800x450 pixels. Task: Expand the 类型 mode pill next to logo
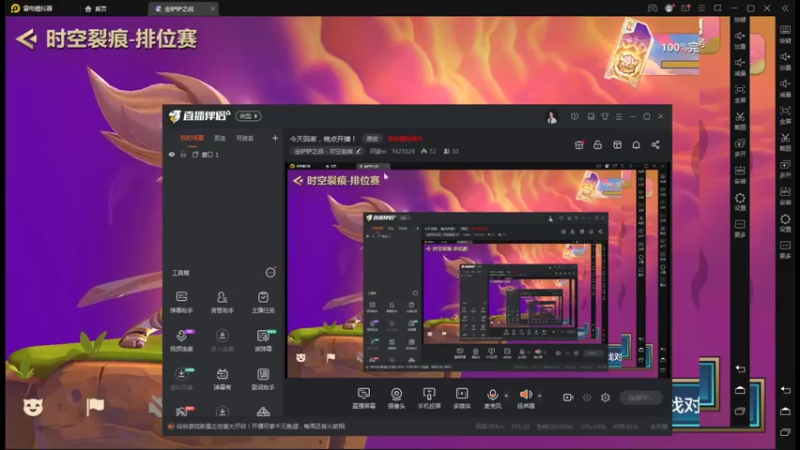tap(248, 116)
